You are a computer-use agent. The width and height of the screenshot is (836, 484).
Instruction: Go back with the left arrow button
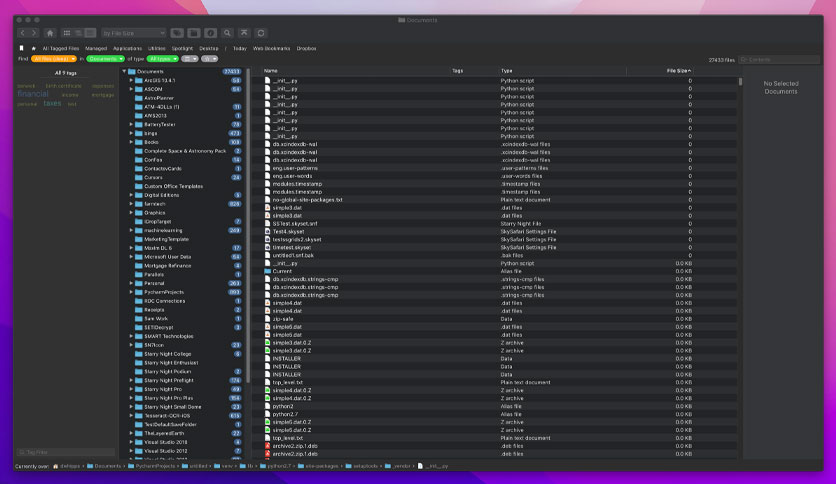click(x=22, y=33)
